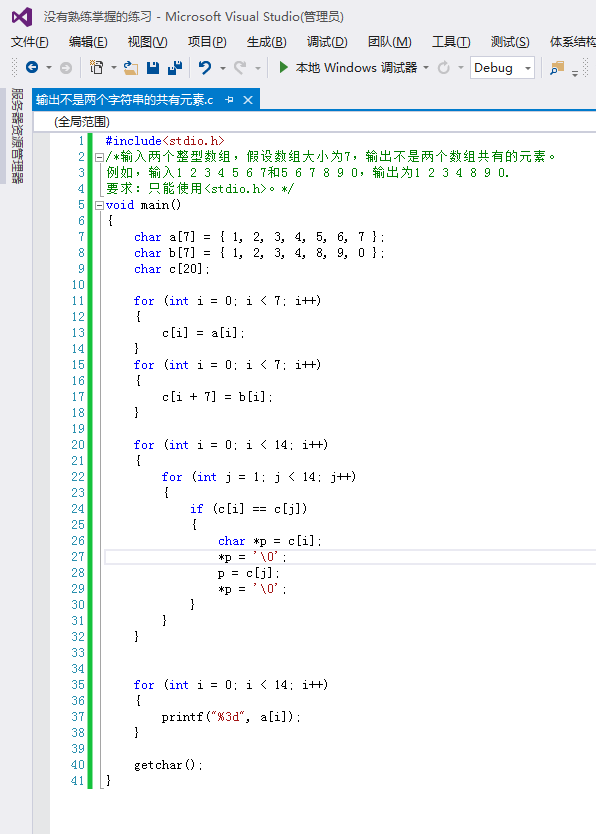596x834 pixels.
Task: Toggle pin on the source file tab
Action: [x=229, y=99]
